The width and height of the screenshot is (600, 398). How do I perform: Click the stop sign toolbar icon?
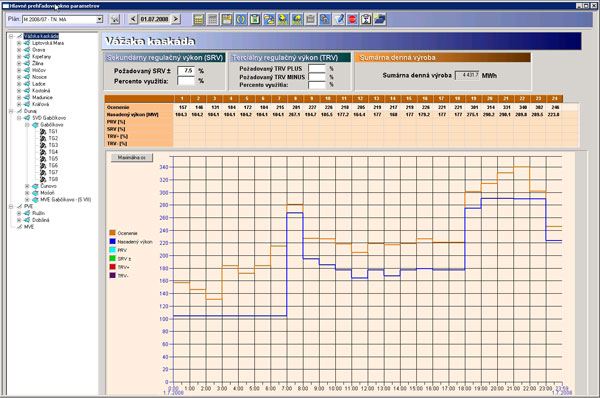pos(352,19)
